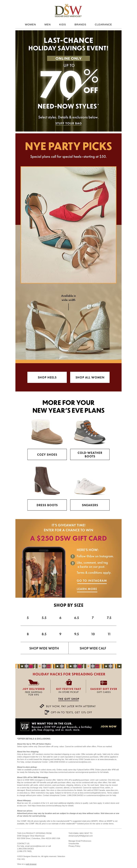Click the Go to Instagram link
This screenshot has height=868, width=137.
[92, 580]
